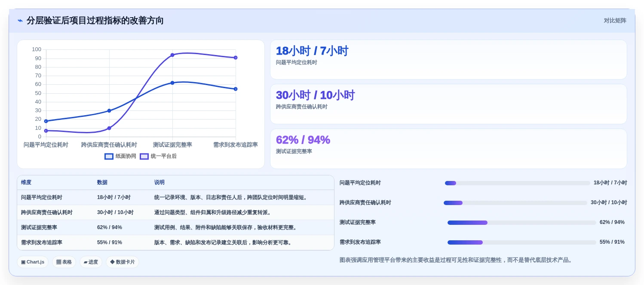Viewport: 644px width, 285px height.
Task: Click the 测试证据完整率 blue chart point at 62
Action: tap(172, 83)
